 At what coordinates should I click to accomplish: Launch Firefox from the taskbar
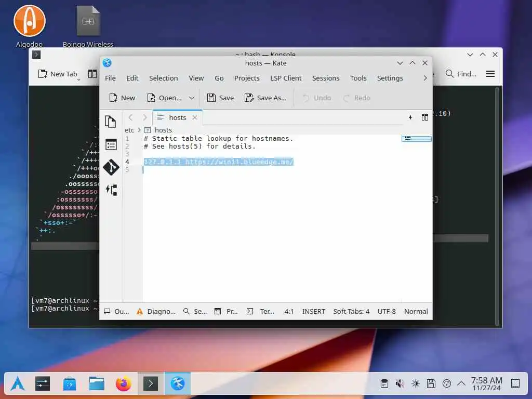point(124,384)
